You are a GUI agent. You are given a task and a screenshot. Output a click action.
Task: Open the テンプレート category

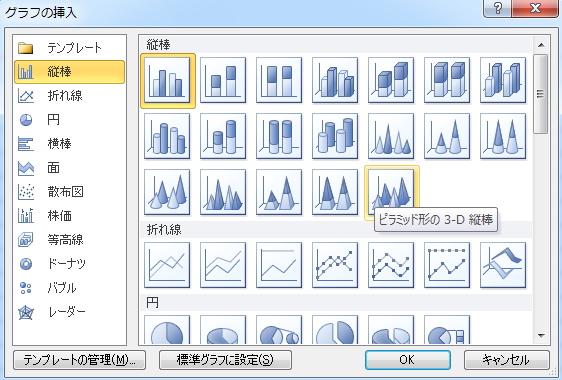click(70, 48)
